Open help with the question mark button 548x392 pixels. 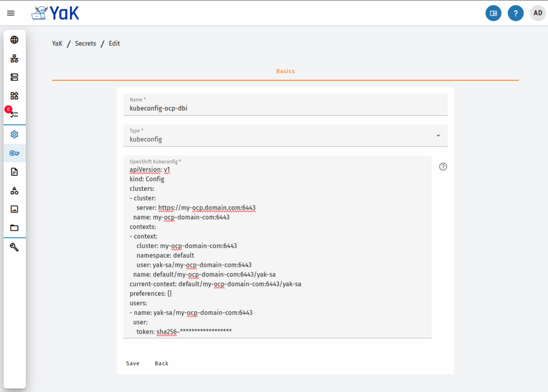515,13
